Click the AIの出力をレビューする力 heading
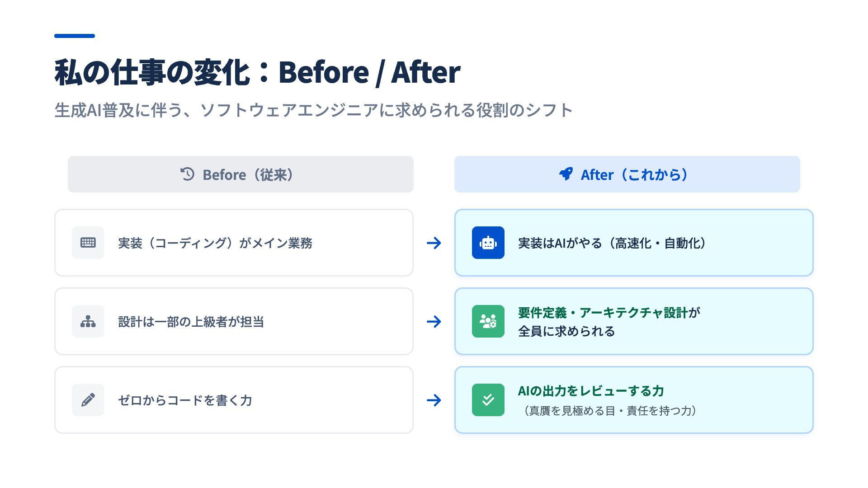This screenshot has width=868, height=488. 591,391
